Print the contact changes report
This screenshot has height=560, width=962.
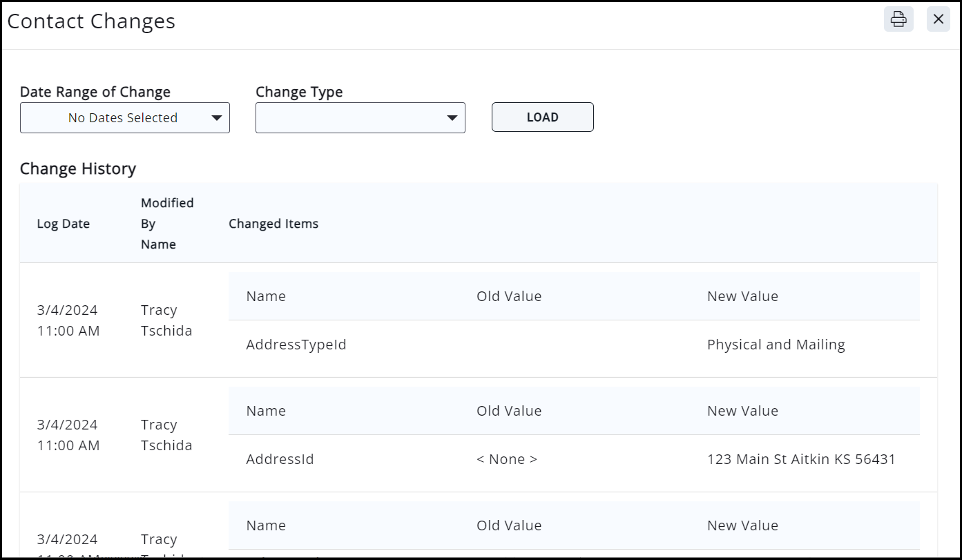pos(898,19)
